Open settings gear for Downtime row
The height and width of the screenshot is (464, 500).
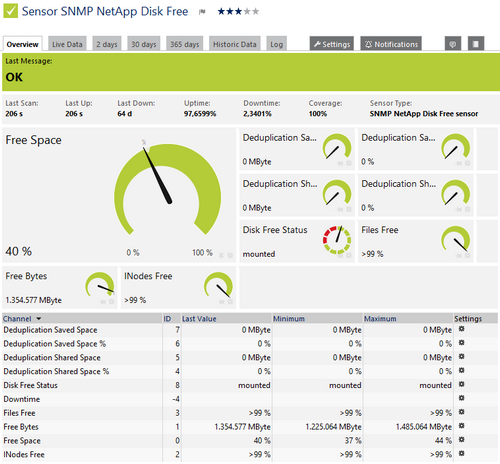point(461,398)
